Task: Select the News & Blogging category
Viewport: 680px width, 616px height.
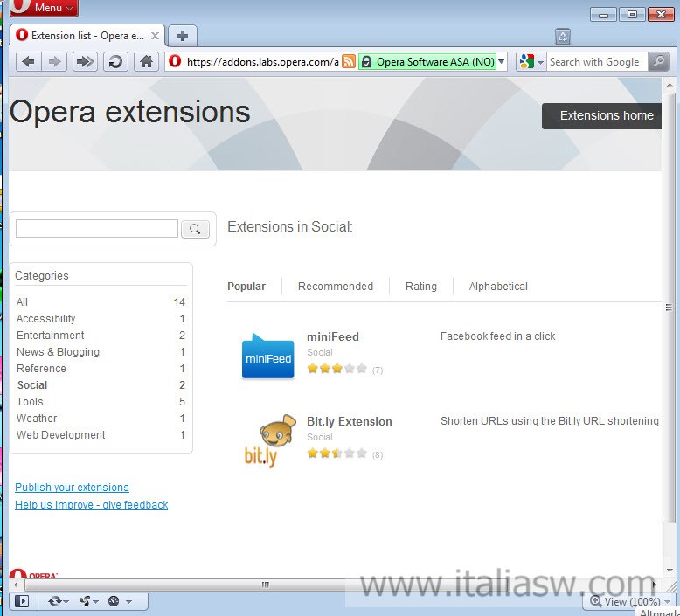Action: click(101, 351)
